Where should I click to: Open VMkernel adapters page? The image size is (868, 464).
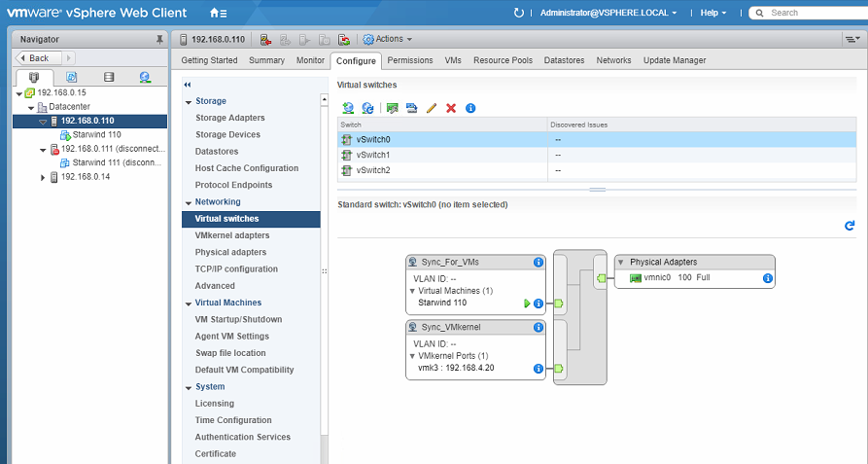232,235
